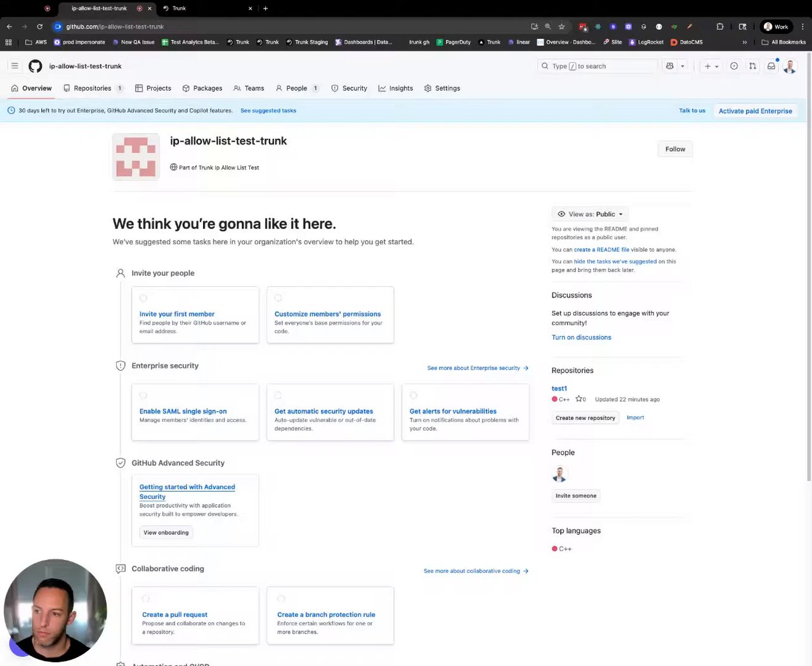This screenshot has height=666, width=812.
Task: Open the Work profile button in Chrome
Action: coord(776,27)
